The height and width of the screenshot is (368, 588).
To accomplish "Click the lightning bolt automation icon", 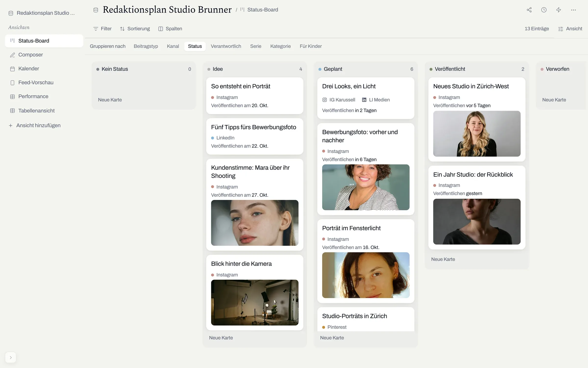I will (x=559, y=10).
